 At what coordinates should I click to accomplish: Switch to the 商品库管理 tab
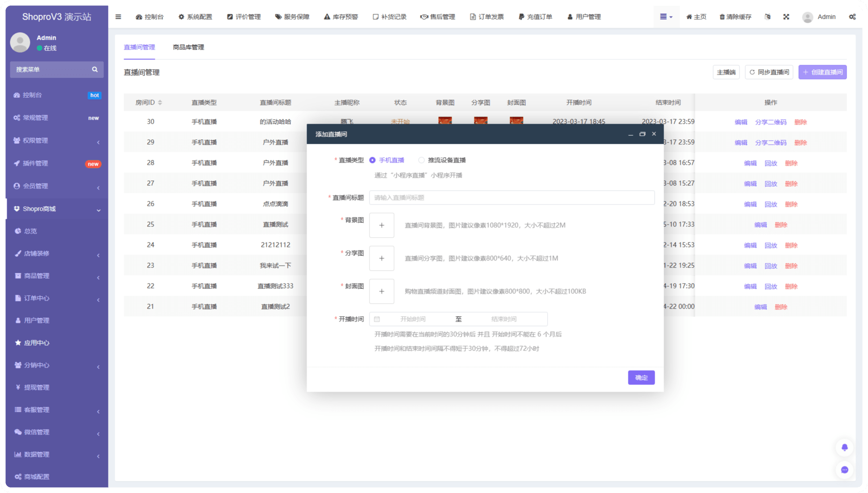(188, 47)
